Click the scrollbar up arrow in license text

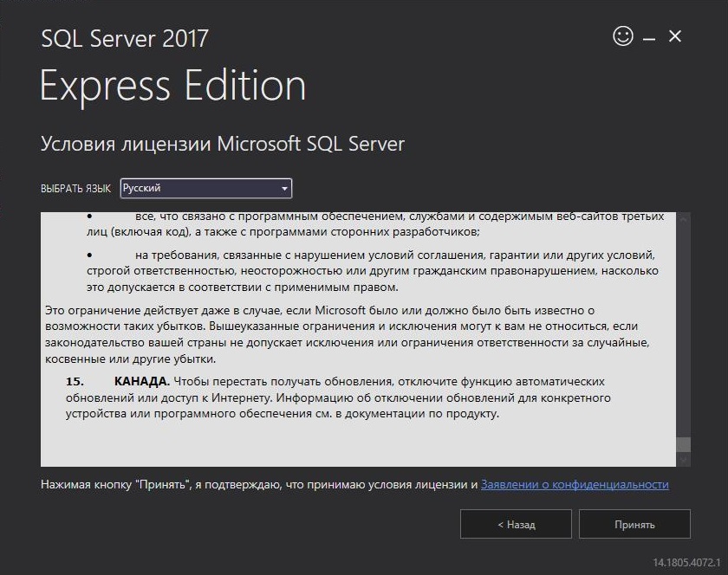[683, 219]
